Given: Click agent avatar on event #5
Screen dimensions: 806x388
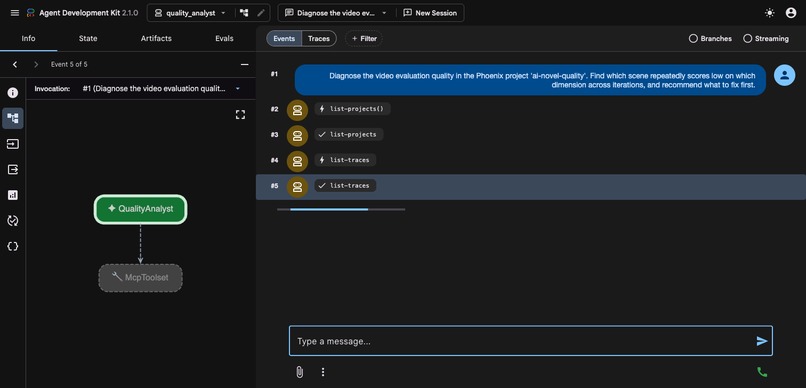Looking at the screenshot, I should (297, 187).
